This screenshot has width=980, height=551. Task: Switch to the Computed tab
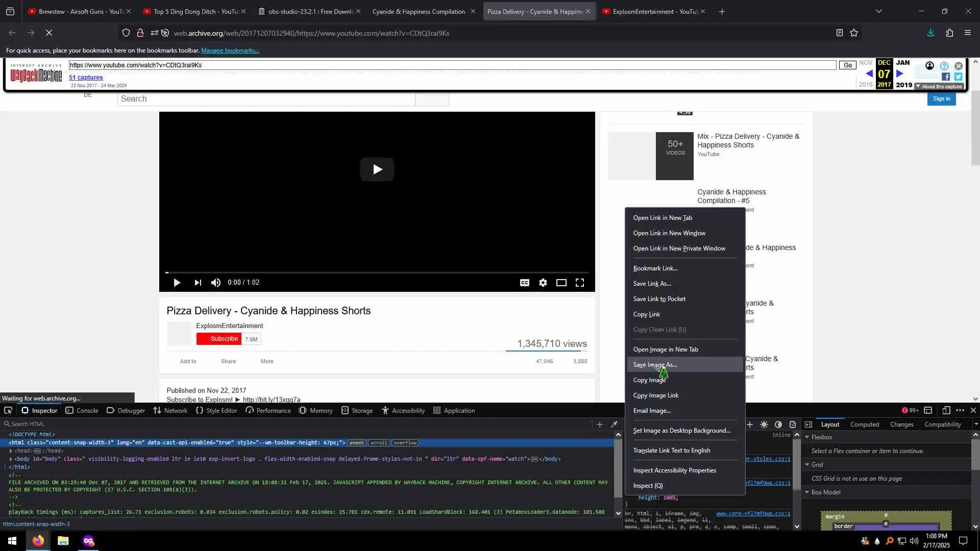pos(864,424)
